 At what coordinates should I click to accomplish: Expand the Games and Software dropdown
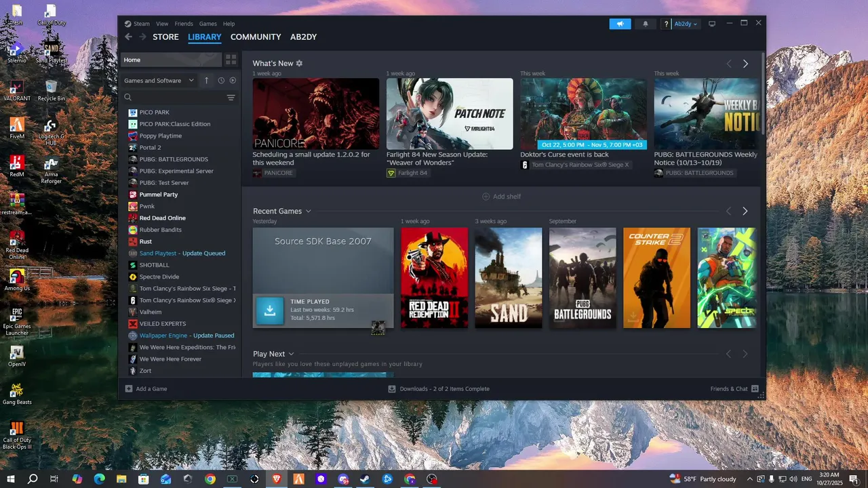(x=159, y=80)
